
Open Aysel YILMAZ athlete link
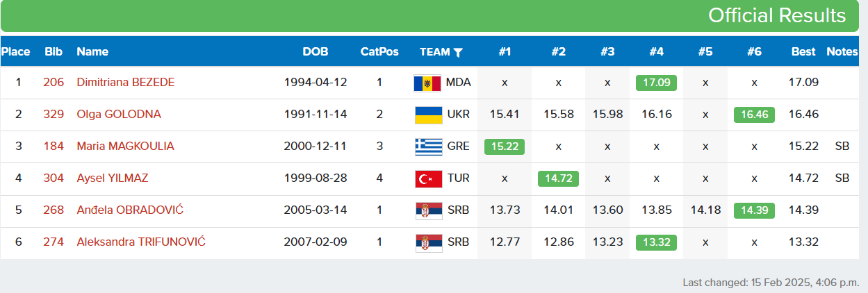tap(113, 178)
